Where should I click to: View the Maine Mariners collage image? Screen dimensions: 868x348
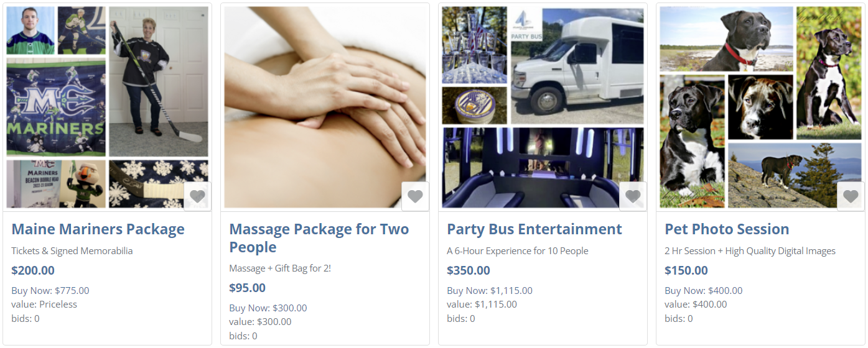tap(108, 108)
